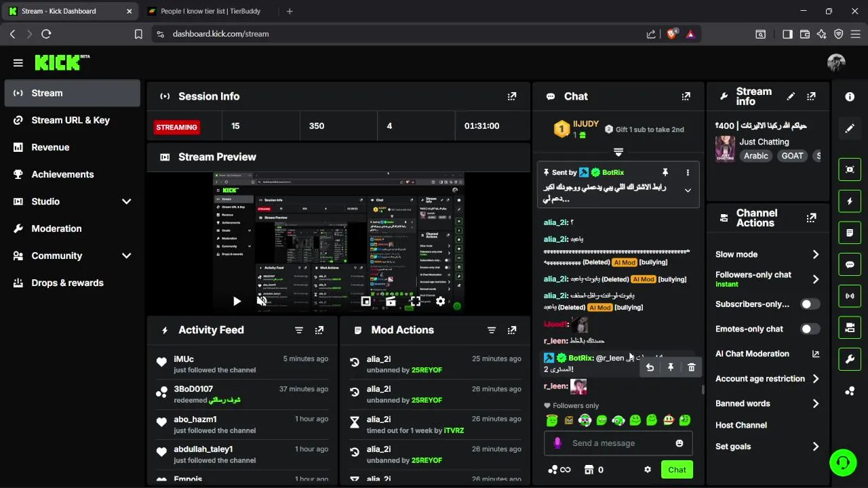Click 25REYOF in first Mod Actions entry
Screen dimensions: 868x488
[x=427, y=370]
